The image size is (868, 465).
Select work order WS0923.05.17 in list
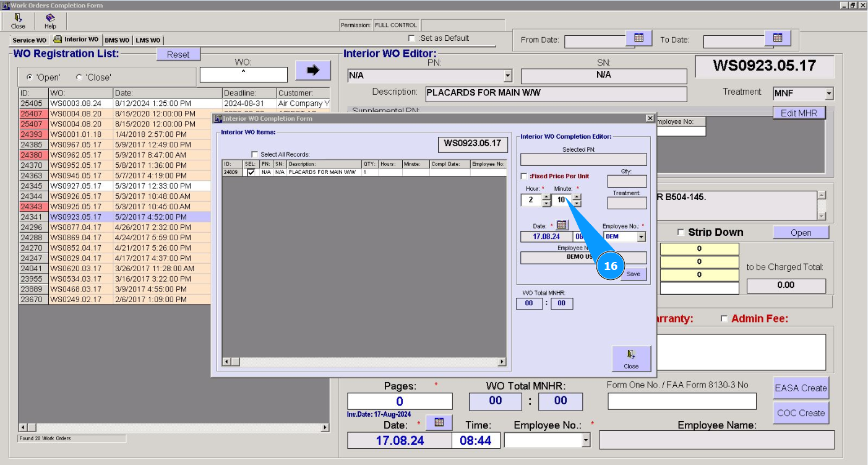pos(114,217)
